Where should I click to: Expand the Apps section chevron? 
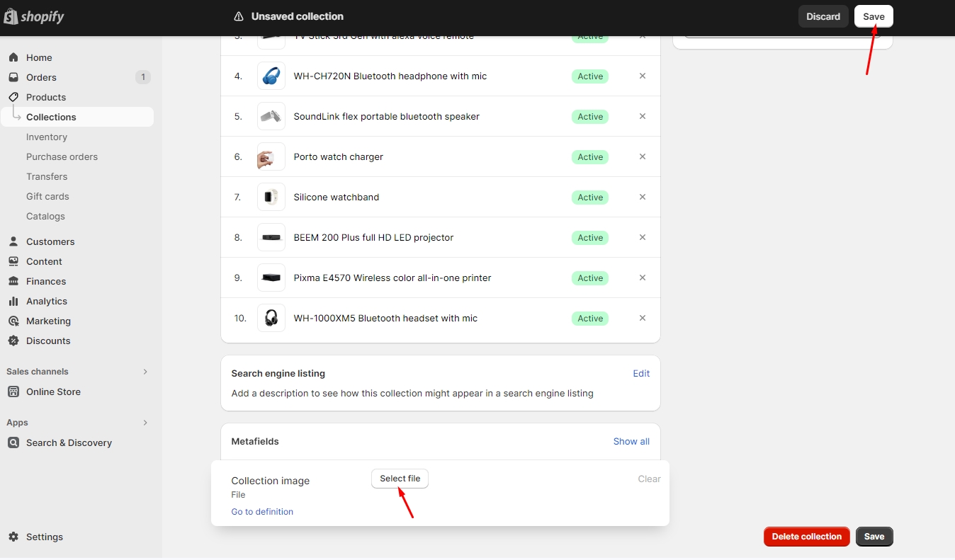tap(145, 423)
